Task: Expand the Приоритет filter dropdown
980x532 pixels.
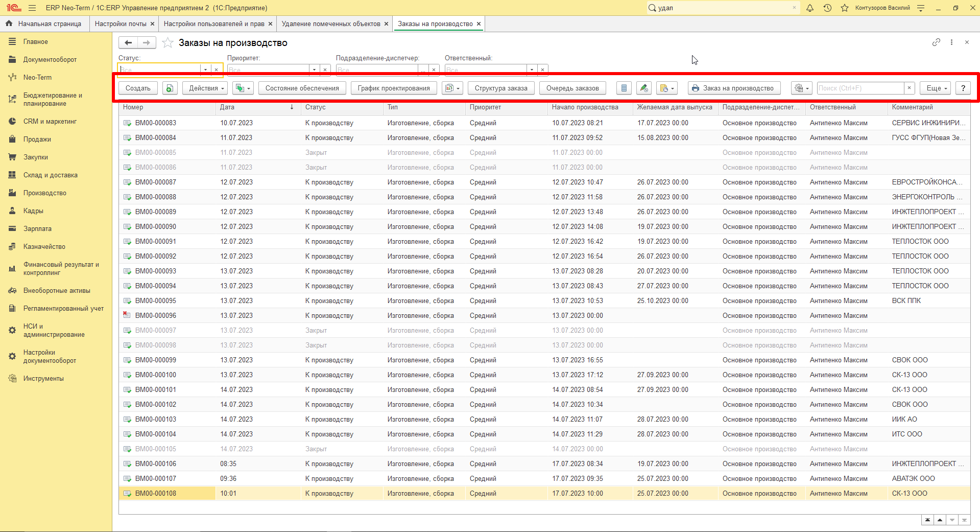Action: (314, 70)
